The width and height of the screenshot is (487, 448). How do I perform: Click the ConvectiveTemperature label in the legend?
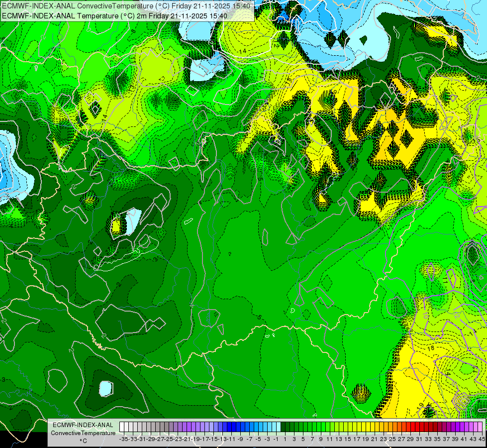[x=83, y=433]
